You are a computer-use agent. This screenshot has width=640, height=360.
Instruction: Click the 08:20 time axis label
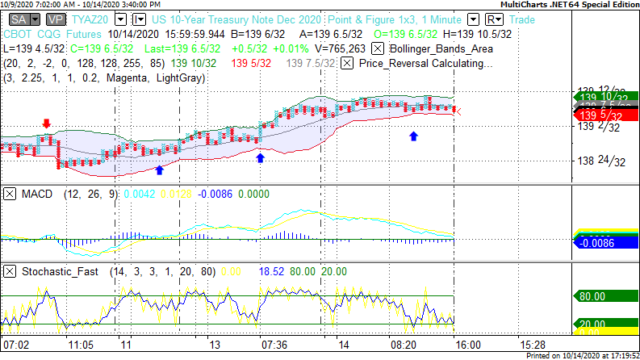point(404,345)
